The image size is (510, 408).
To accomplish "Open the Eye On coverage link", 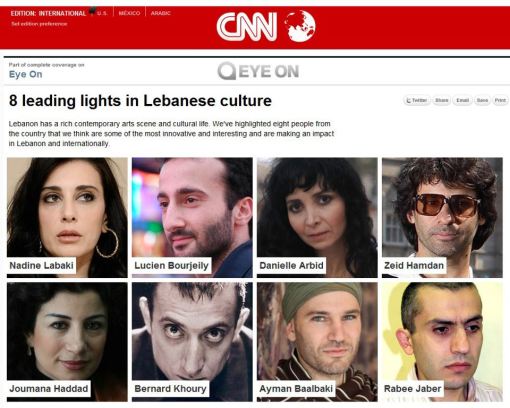I will (x=26, y=74).
